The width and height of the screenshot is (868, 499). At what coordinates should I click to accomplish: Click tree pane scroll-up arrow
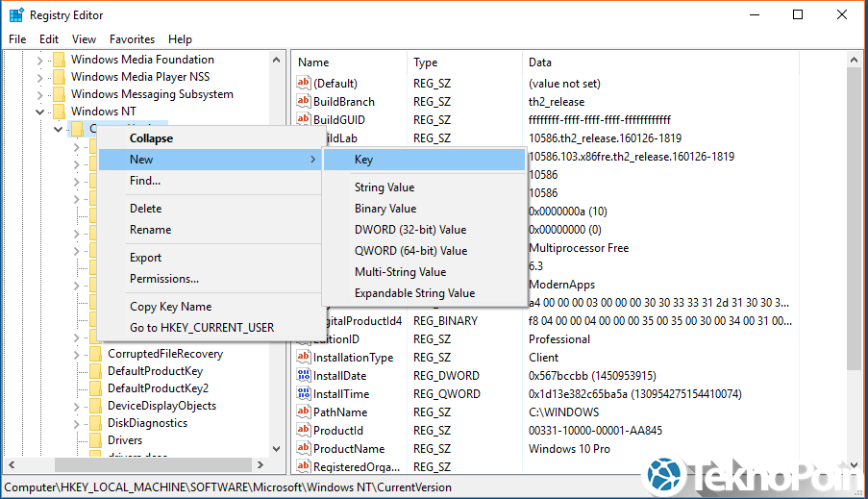(276, 60)
